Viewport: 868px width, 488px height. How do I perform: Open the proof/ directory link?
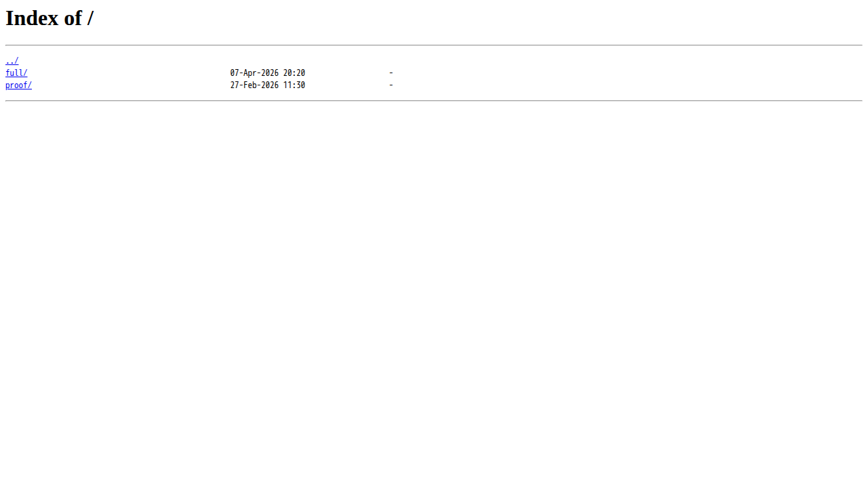click(18, 85)
